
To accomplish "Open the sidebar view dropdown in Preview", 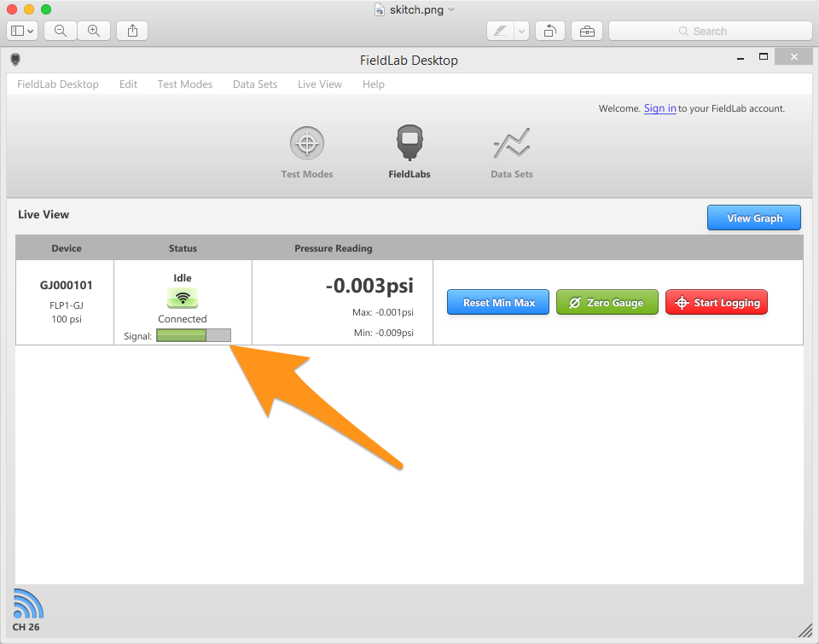I will pos(22,31).
